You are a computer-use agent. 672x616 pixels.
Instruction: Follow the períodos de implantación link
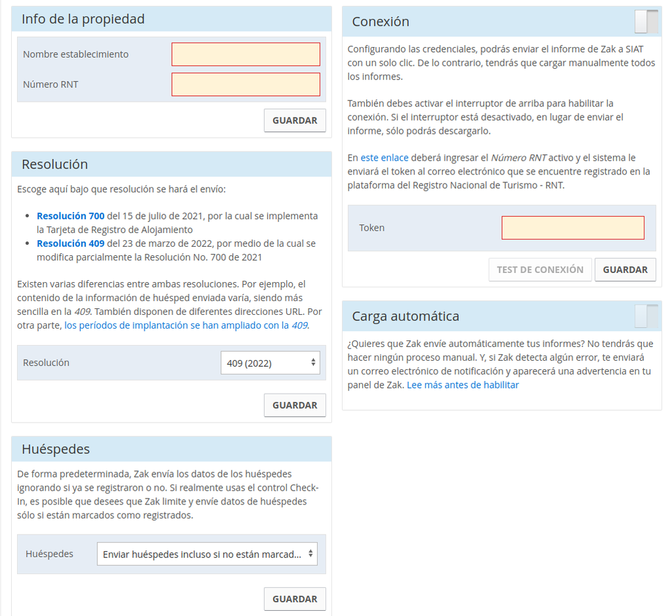[186, 325]
